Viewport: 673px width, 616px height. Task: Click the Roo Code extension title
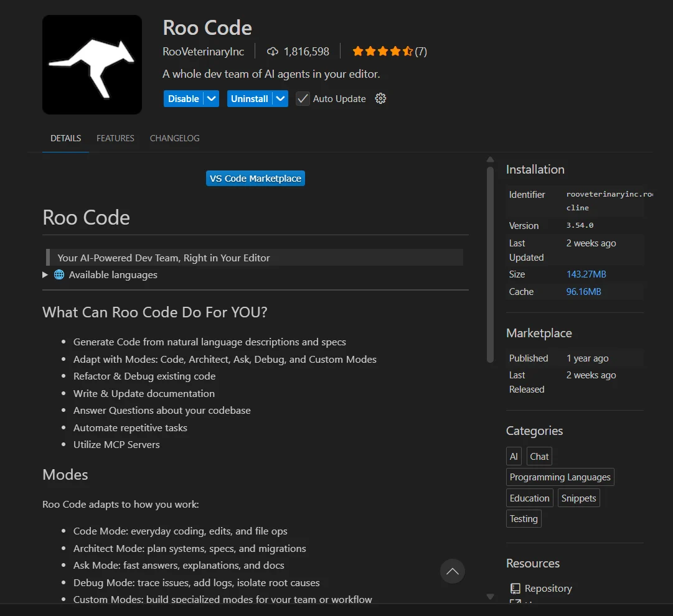click(207, 28)
